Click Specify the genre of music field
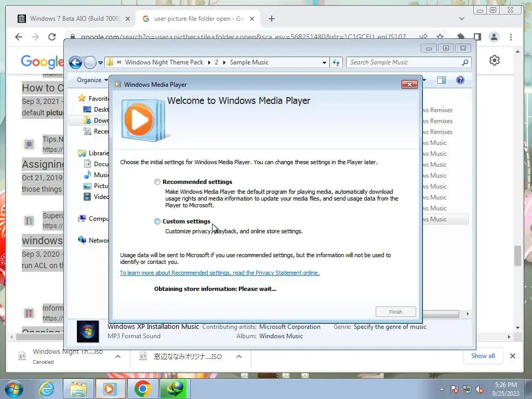Viewport: 532px width, 399px height. (390, 327)
